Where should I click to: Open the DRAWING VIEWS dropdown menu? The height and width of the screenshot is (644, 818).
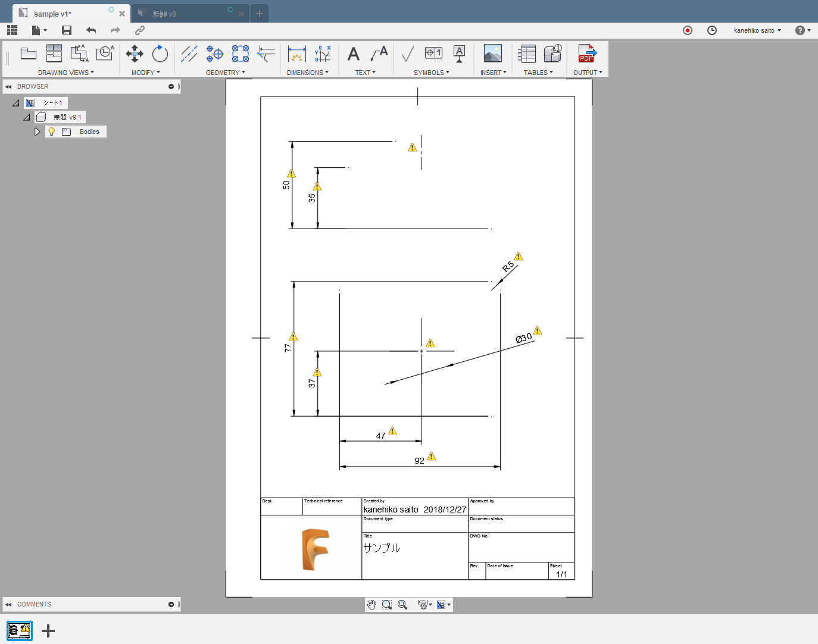tap(66, 73)
